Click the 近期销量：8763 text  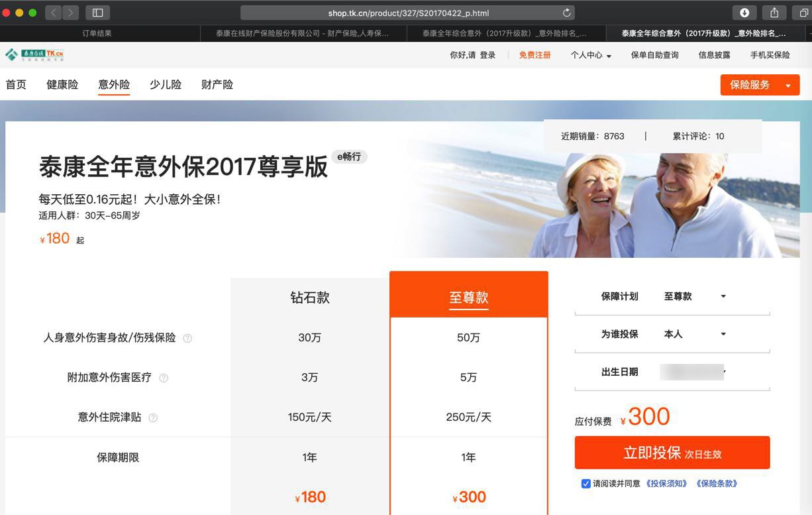(593, 136)
